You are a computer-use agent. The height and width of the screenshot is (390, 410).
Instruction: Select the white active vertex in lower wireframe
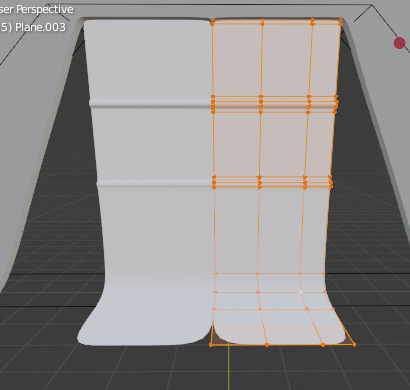click(x=301, y=292)
